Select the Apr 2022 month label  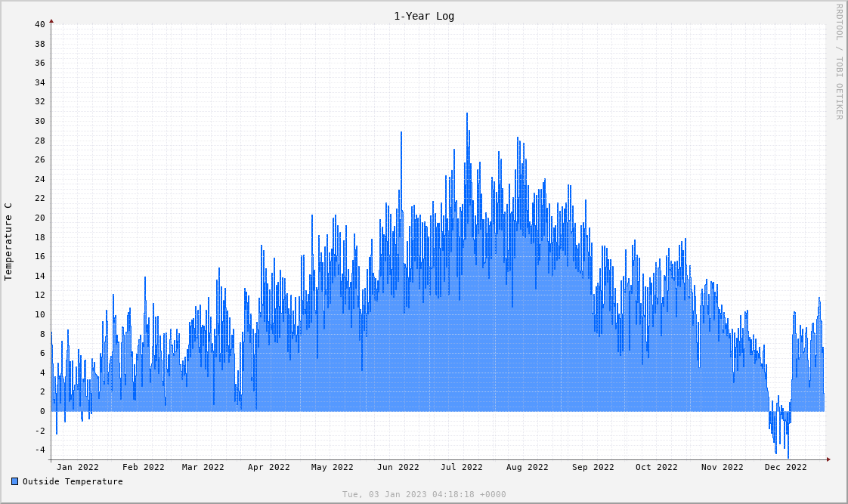[x=268, y=467]
